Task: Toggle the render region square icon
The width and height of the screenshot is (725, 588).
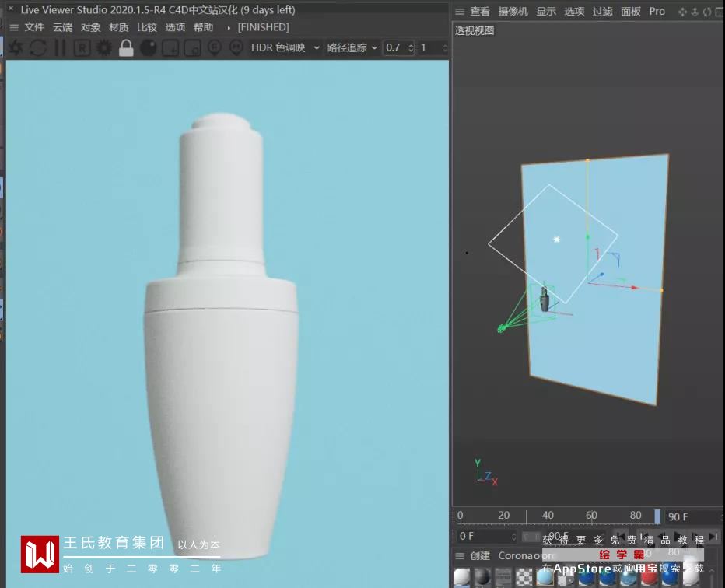Action: click(170, 47)
